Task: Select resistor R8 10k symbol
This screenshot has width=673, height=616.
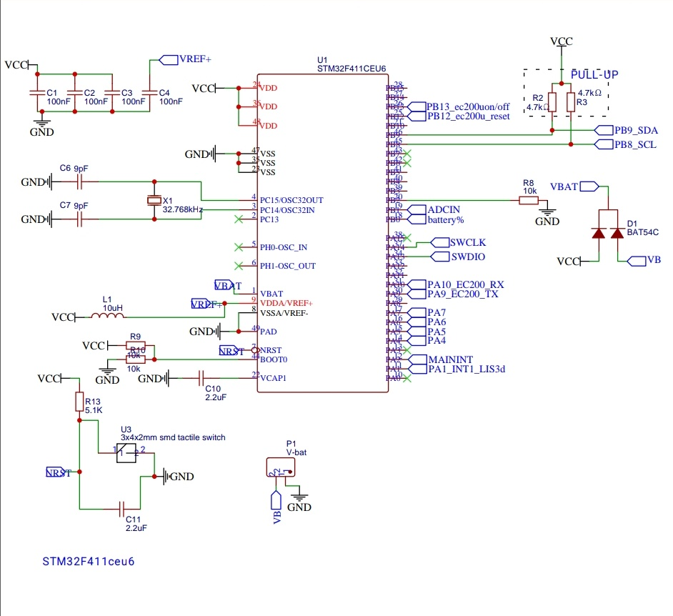Action: [x=529, y=201]
